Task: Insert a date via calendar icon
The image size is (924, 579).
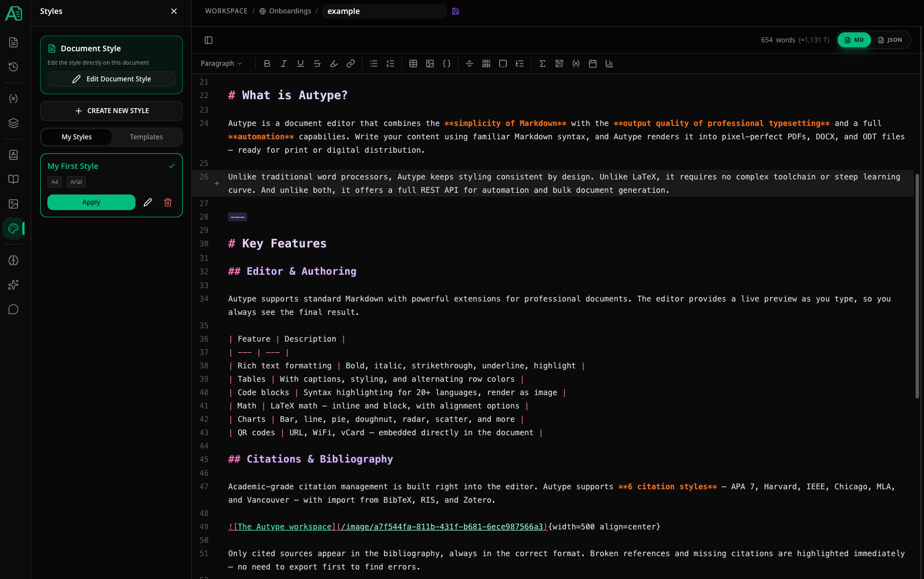Action: pos(593,64)
